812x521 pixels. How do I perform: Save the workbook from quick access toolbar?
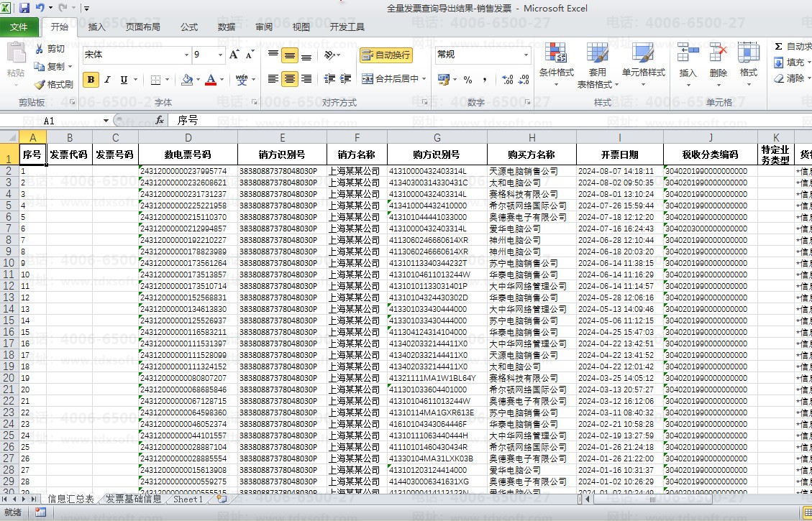[x=24, y=8]
